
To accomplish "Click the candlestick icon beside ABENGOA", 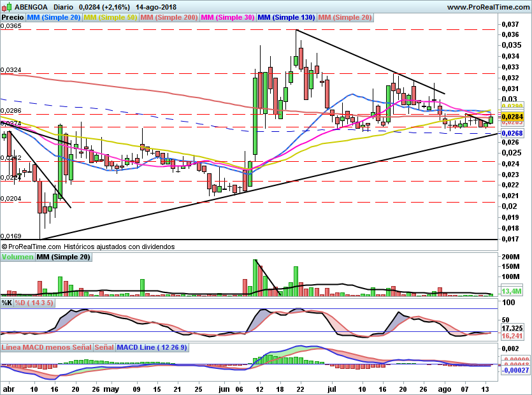I will [7, 6].
